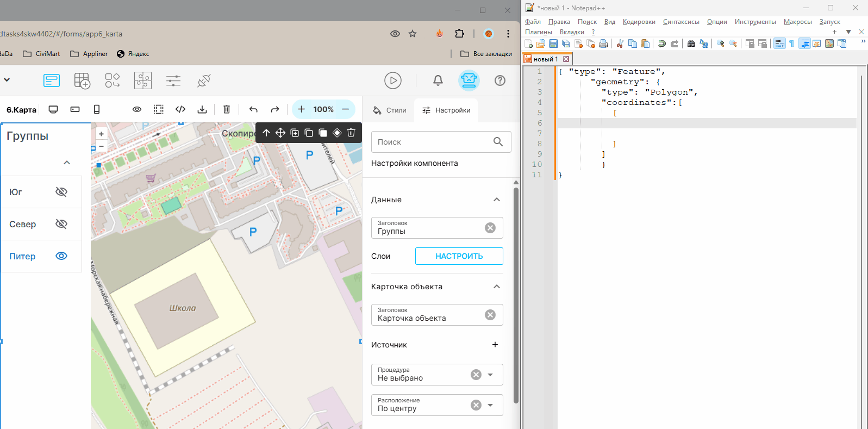Delete component via floating toolbar trash icon

[x=351, y=133]
